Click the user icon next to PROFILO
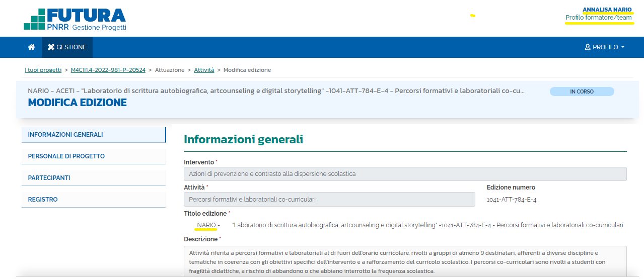 coord(587,47)
